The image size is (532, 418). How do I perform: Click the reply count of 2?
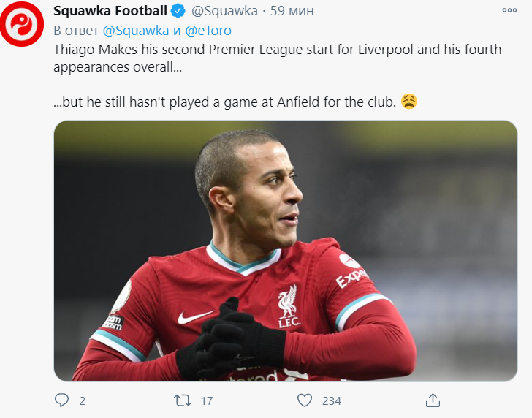83,400
